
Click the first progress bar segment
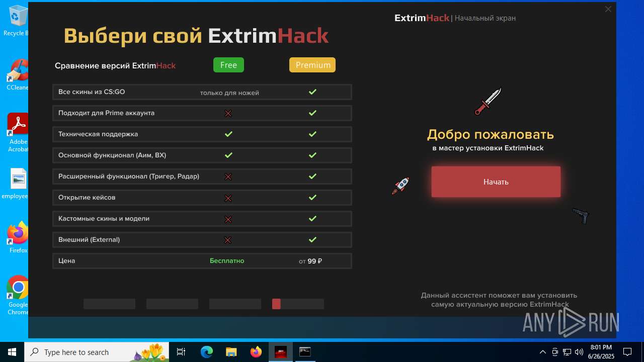click(x=109, y=304)
